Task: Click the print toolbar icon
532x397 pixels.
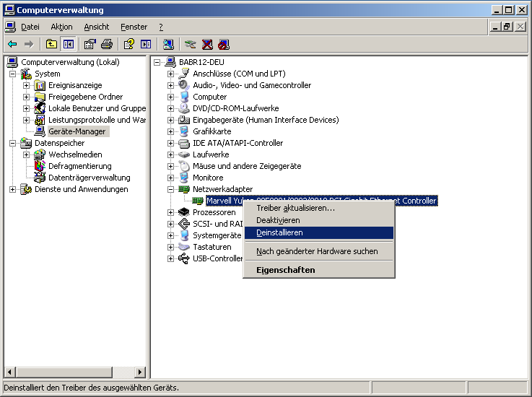Action: (107, 44)
